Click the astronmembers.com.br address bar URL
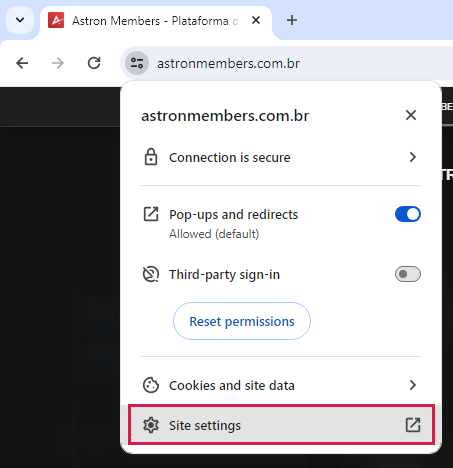The image size is (453, 468). (x=228, y=63)
